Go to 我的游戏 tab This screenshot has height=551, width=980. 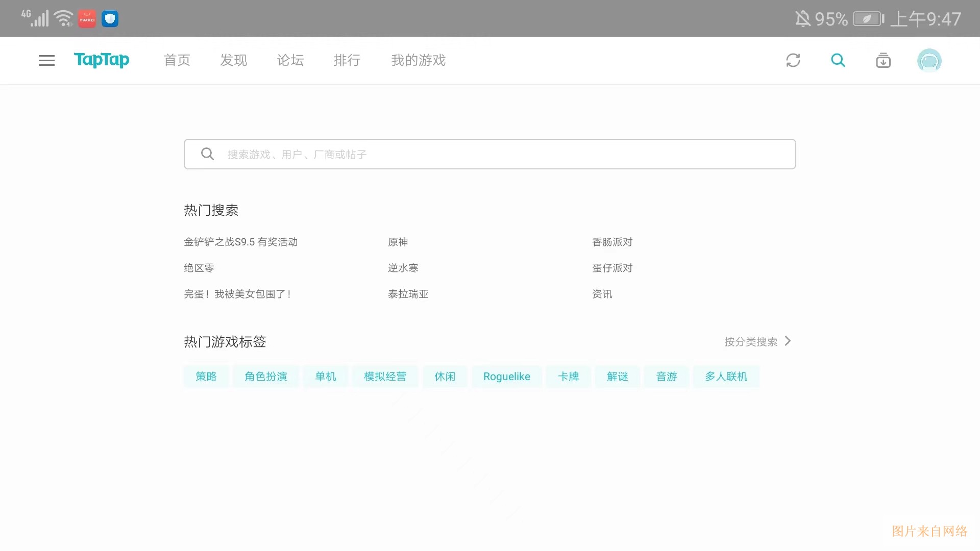tap(418, 60)
